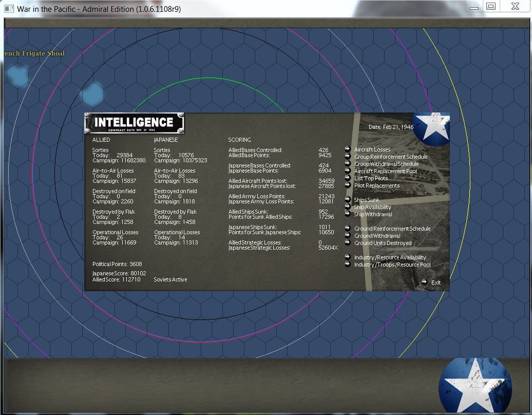Click the arrow icon beside Ground Withdrawal
This screenshot has height=415, width=532.
tap(348, 235)
